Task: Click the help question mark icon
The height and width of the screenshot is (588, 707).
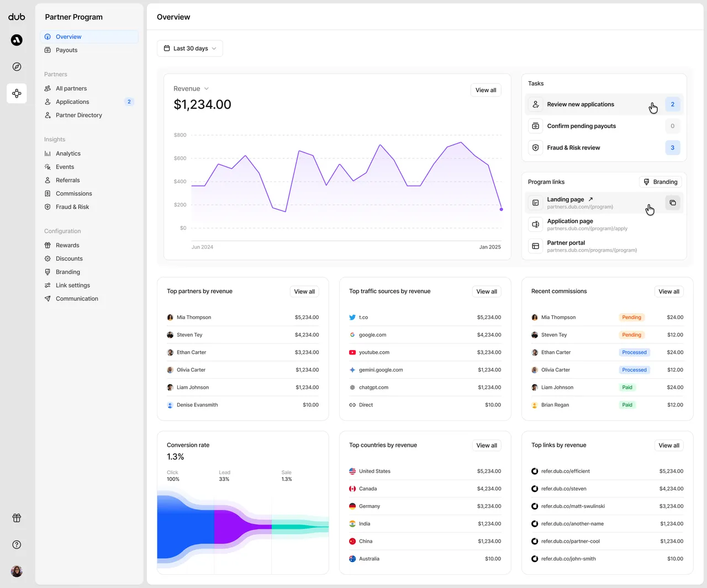Action: (x=17, y=544)
